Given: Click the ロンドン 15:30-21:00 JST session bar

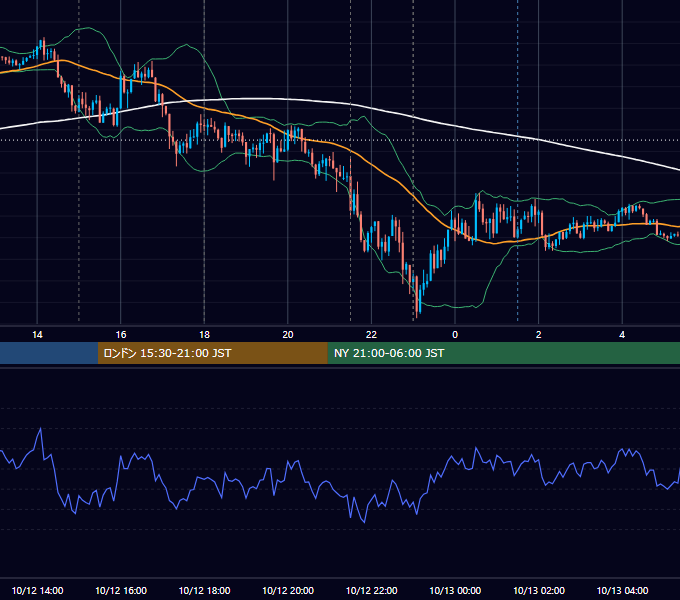Looking at the screenshot, I should tap(212, 353).
